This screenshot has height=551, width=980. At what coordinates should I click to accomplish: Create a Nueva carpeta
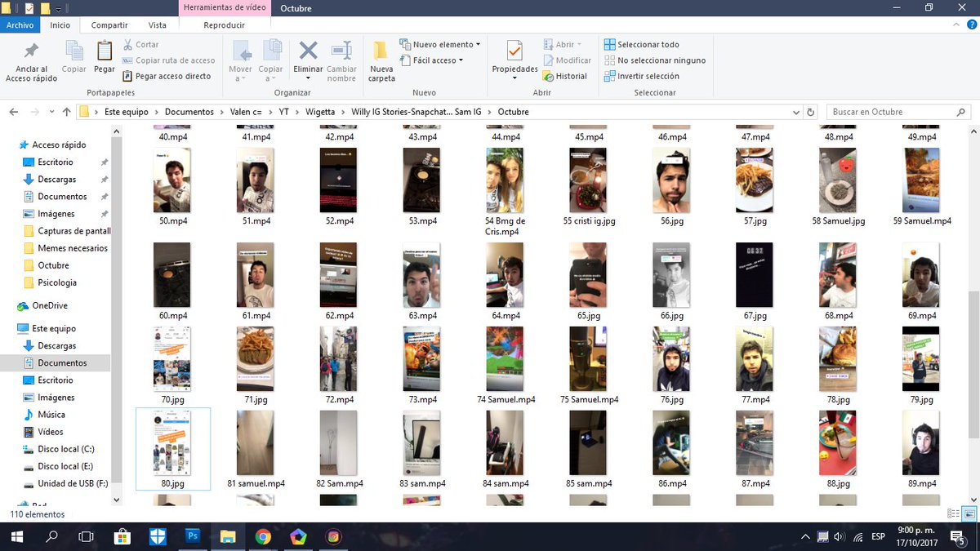click(x=381, y=61)
